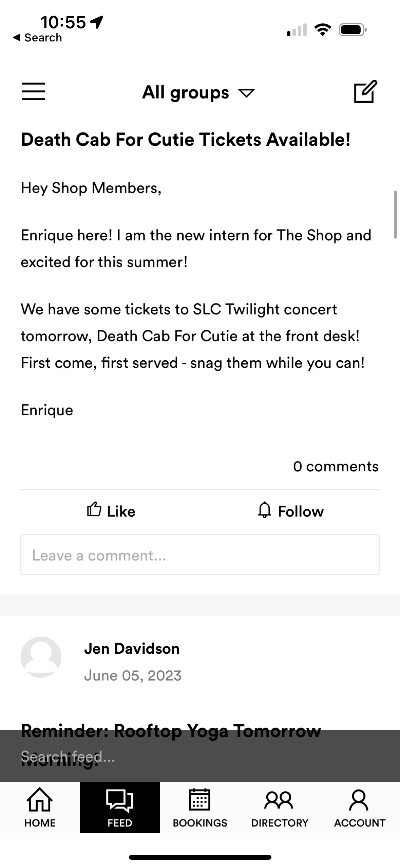This screenshot has height=868, width=400.
Task: Tap the Wi-Fi status icon
Action: pos(323,30)
